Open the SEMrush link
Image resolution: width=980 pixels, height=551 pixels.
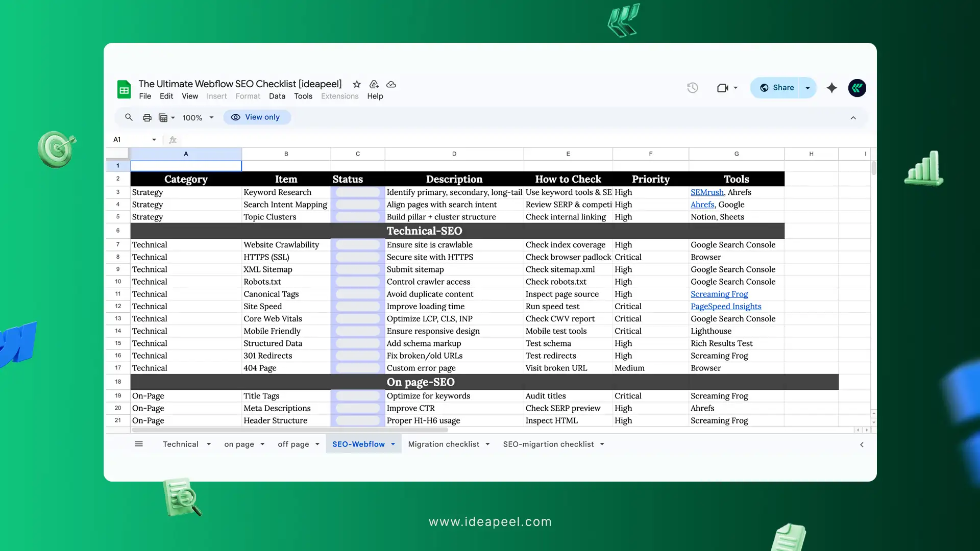pos(706,192)
